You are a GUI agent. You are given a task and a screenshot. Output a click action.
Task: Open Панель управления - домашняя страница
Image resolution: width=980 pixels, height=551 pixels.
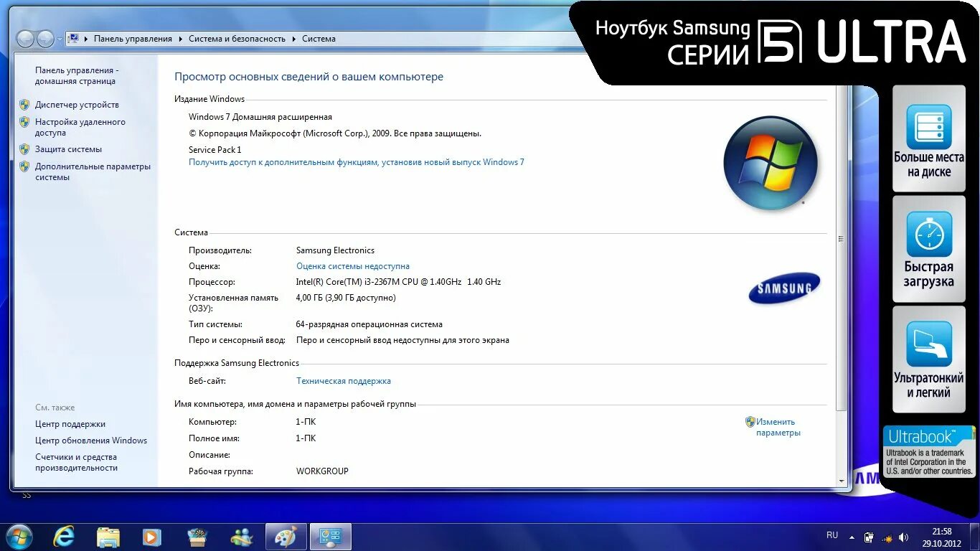pos(77,76)
